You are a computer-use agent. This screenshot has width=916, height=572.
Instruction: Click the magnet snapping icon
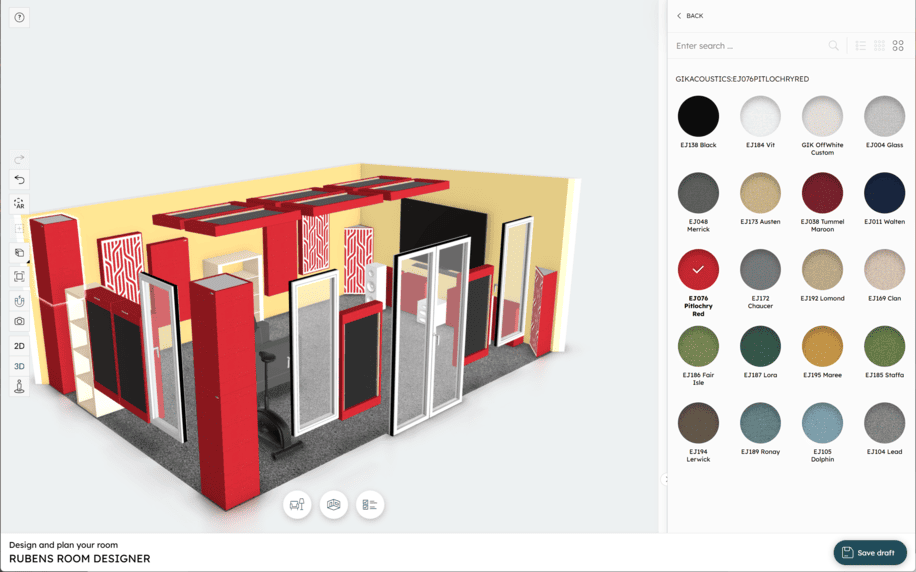(x=19, y=300)
